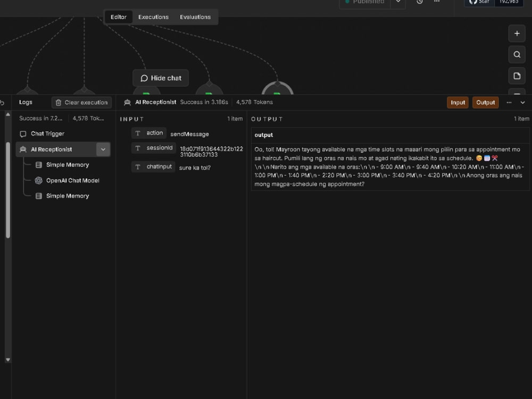Click the magnifier search icon on canvas
The image size is (532, 399).
pyautogui.click(x=517, y=55)
